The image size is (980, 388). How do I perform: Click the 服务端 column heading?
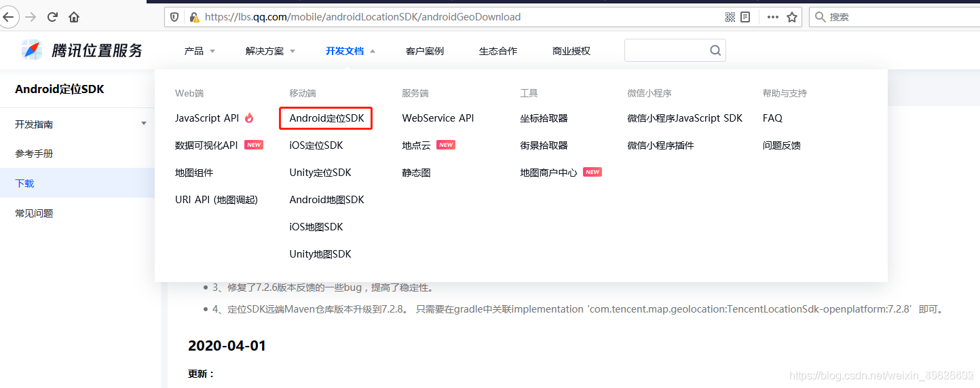click(415, 93)
